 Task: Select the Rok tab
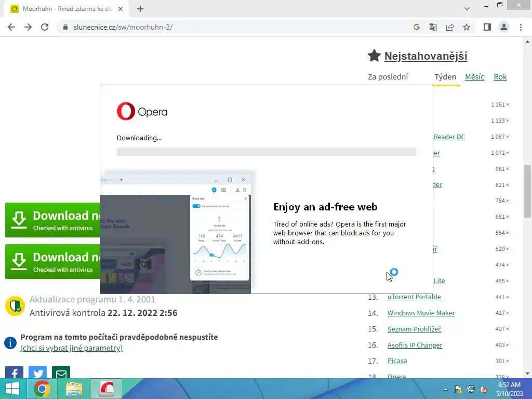click(x=500, y=77)
